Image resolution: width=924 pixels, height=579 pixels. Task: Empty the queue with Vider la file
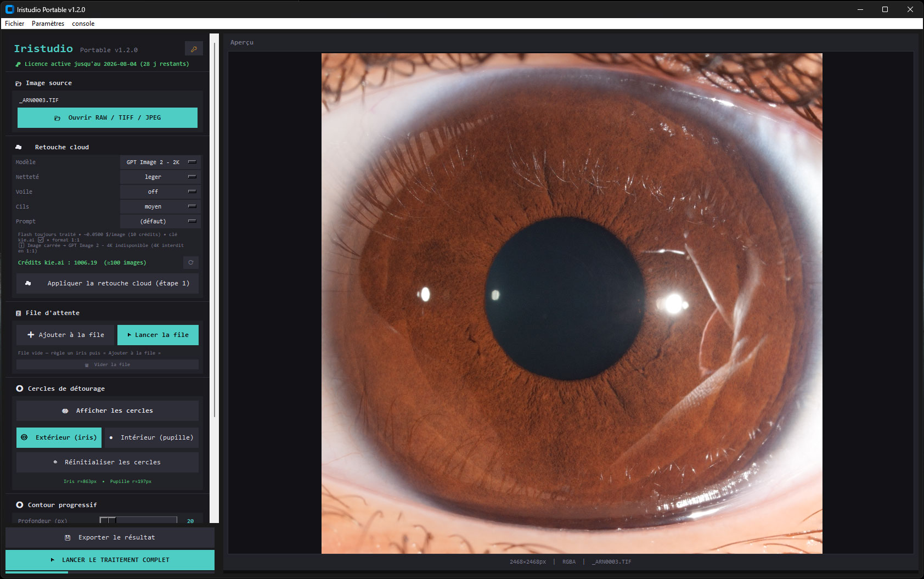click(x=108, y=364)
